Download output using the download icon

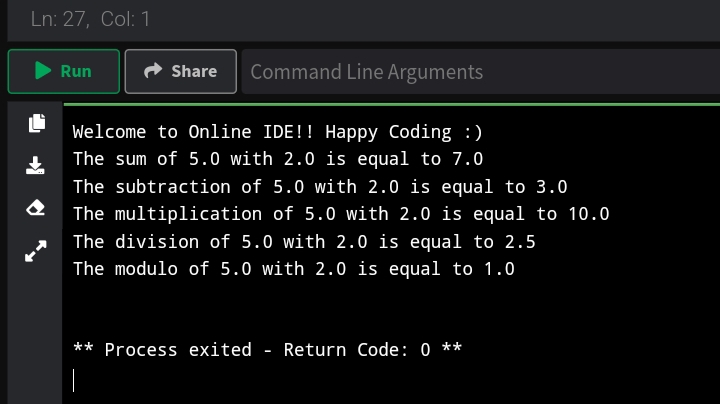pos(35,165)
